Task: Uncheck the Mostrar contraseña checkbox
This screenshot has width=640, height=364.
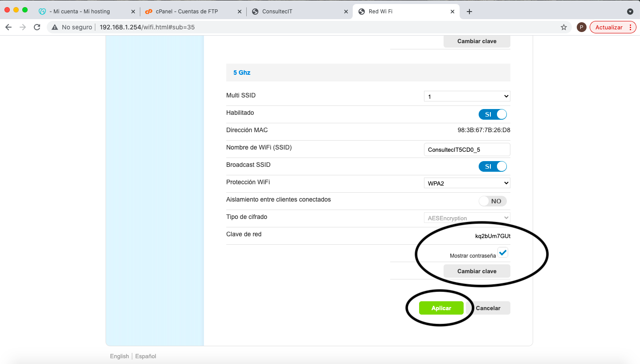Action: (x=503, y=253)
